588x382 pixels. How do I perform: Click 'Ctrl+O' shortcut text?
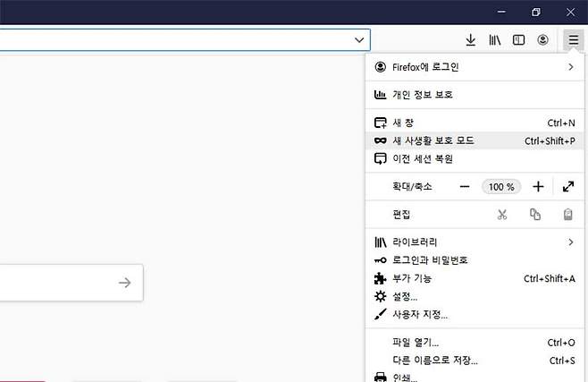[561, 343]
